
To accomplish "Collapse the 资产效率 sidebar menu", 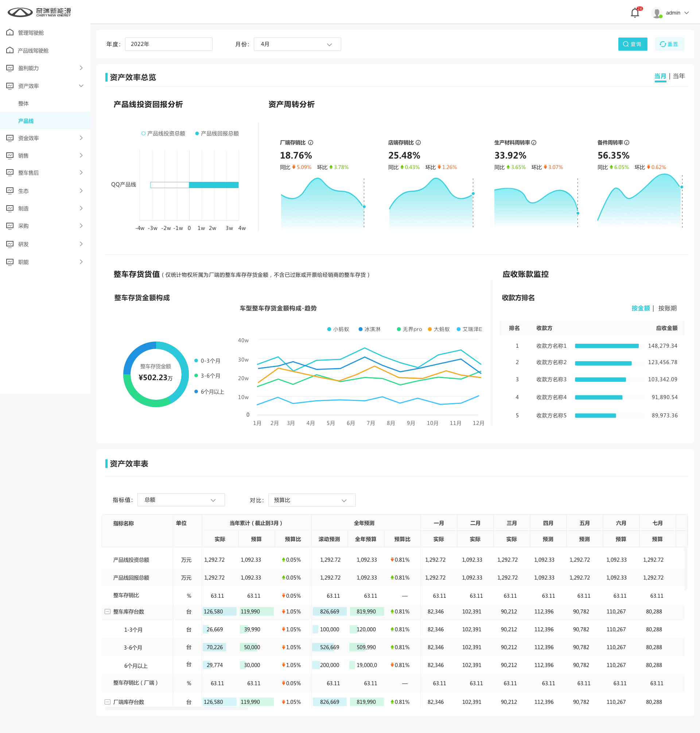I will [81, 86].
